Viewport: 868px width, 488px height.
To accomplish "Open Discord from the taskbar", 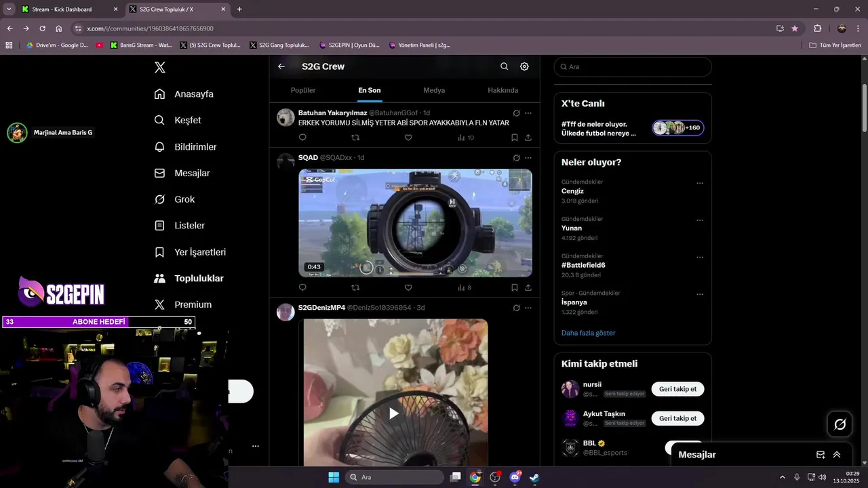I will pos(515,477).
